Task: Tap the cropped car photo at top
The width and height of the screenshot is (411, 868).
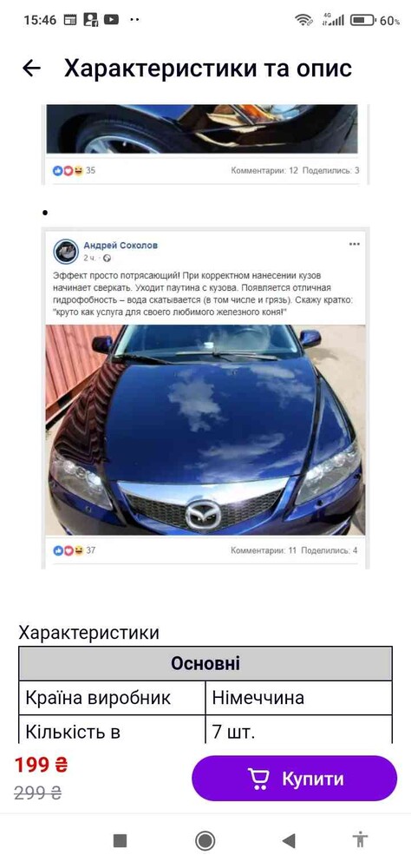Action: pyautogui.click(x=202, y=129)
